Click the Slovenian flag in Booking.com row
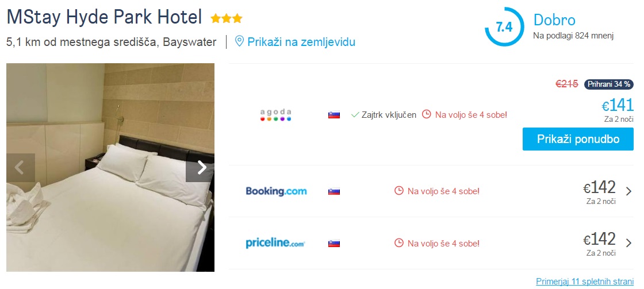Screen dimensions: 644x289 334,191
